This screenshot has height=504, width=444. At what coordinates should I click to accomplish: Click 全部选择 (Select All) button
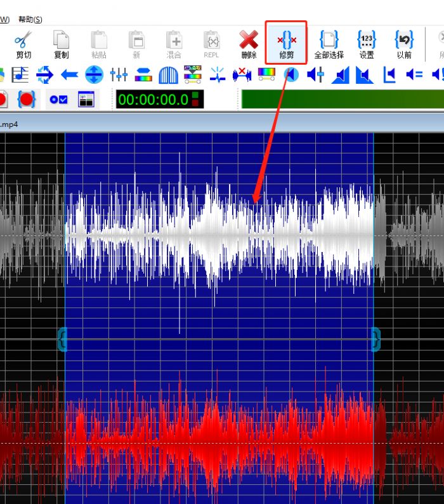coord(329,44)
